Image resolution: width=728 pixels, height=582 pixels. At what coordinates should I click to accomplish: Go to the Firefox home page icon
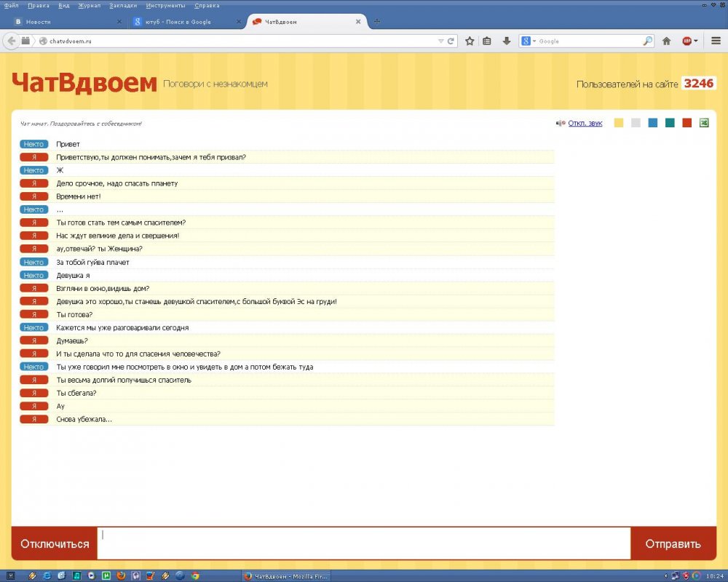[666, 41]
